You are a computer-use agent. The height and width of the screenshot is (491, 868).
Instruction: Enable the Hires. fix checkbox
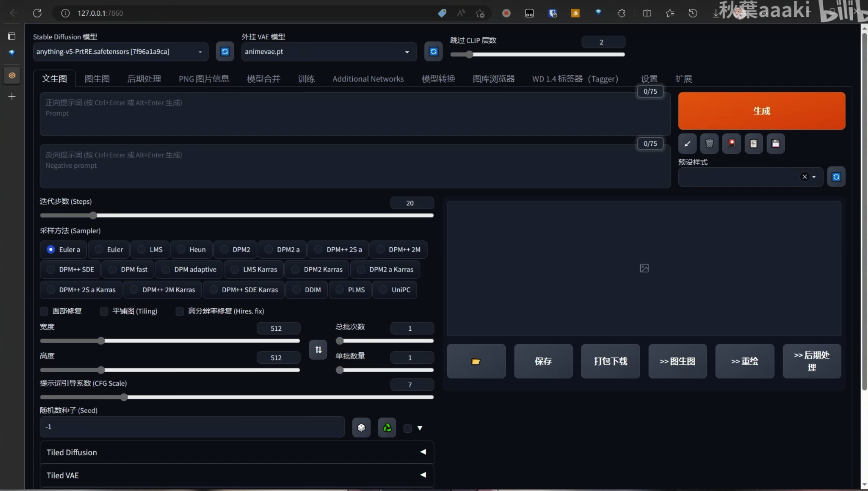point(179,311)
